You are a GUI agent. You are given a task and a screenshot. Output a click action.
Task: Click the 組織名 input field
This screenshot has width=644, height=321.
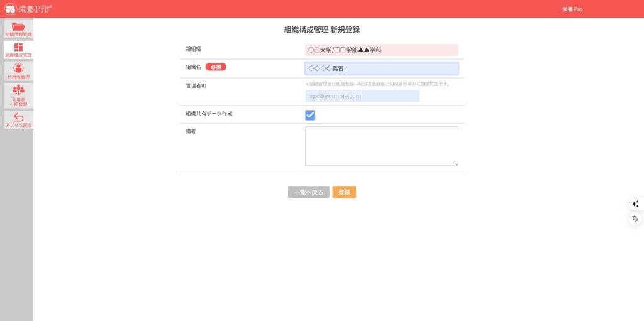[x=381, y=68]
